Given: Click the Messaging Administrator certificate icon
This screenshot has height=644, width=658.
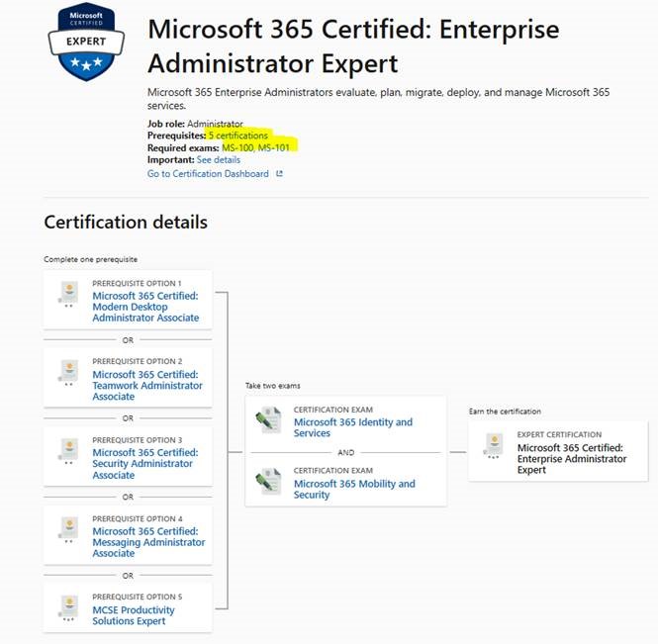Looking at the screenshot, I should pyautogui.click(x=68, y=529).
